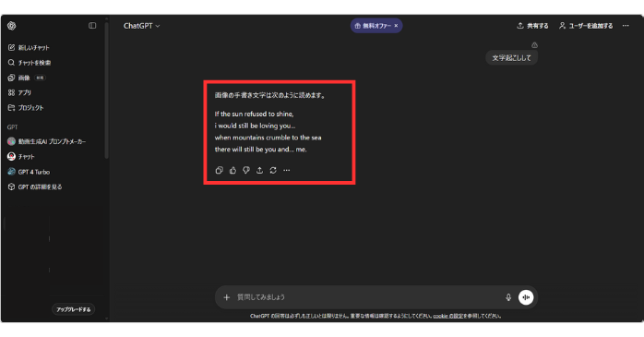Screen dimensions: 644x337
Task: Click the avatar icon of GPT 4 Turbo
Action: (11, 172)
